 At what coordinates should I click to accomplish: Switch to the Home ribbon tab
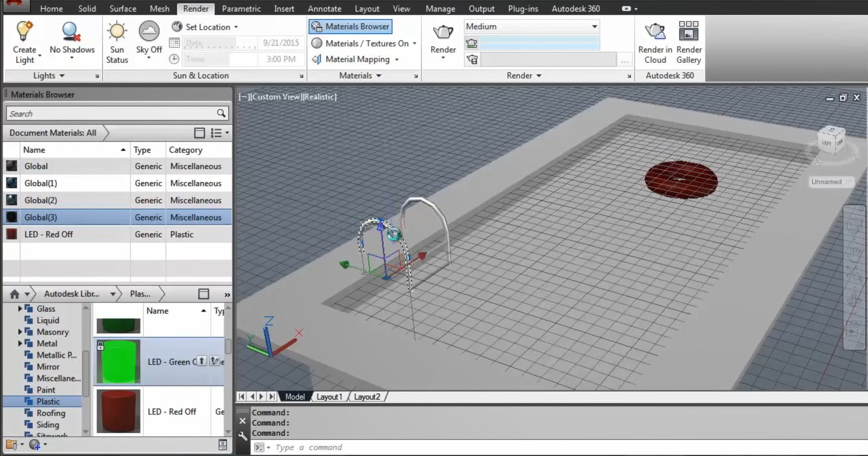51,9
